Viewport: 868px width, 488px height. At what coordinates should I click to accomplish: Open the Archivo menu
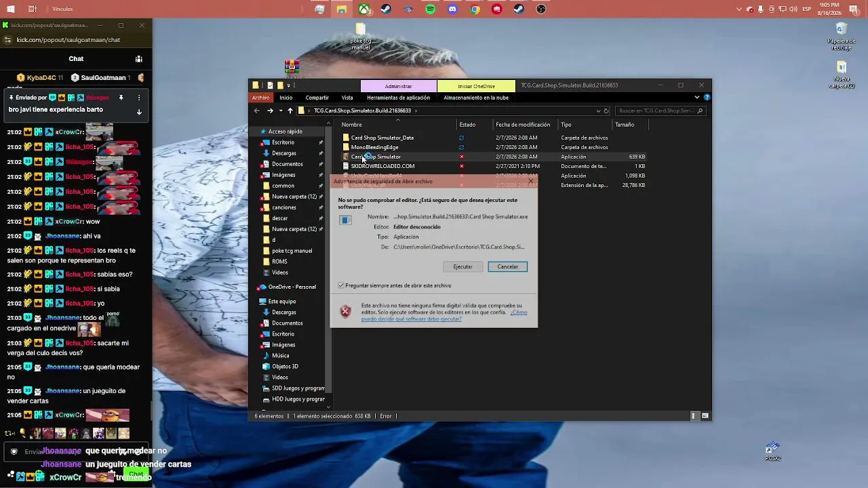(x=260, y=98)
